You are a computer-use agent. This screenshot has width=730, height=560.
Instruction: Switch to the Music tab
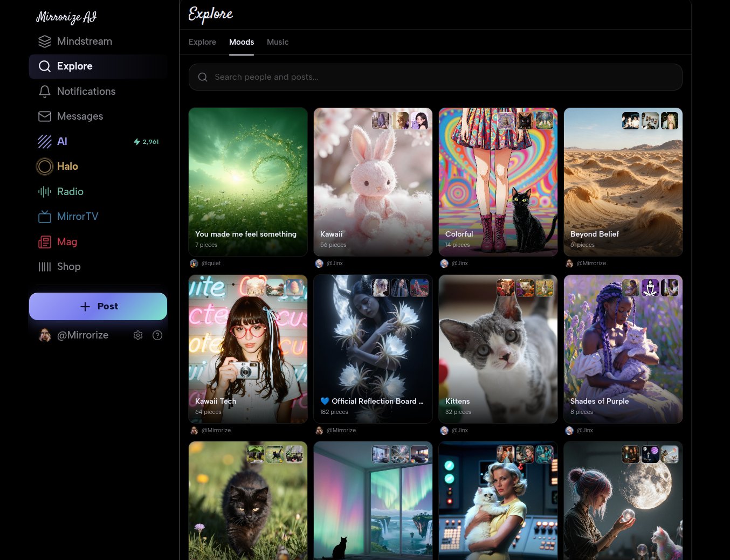(x=278, y=42)
